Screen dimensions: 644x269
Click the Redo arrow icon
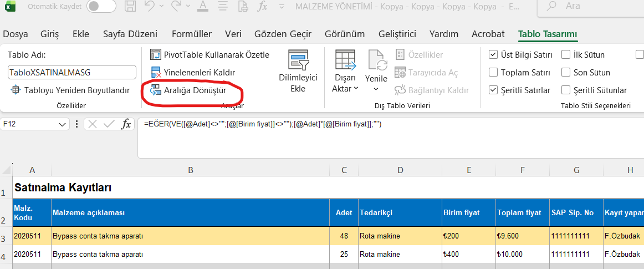177,6
